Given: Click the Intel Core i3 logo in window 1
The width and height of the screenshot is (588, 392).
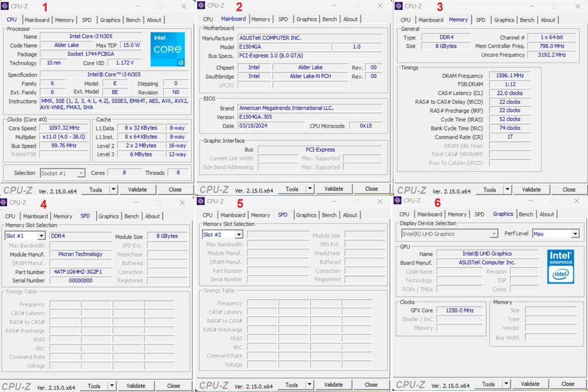Looking at the screenshot, I should 168,49.
